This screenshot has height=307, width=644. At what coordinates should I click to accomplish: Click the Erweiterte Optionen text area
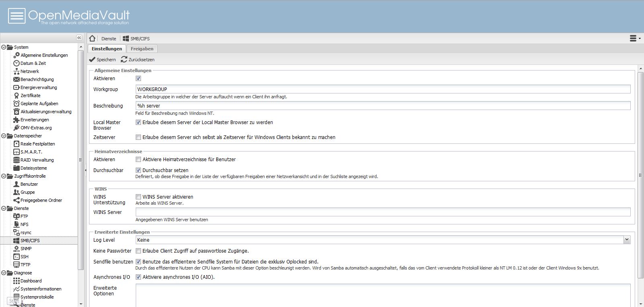383,295
